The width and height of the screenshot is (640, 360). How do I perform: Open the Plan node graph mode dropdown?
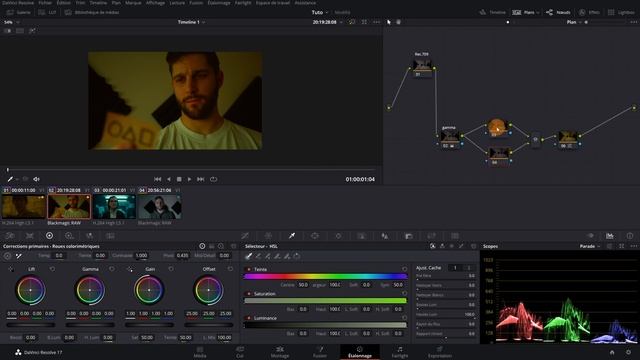(x=573, y=22)
